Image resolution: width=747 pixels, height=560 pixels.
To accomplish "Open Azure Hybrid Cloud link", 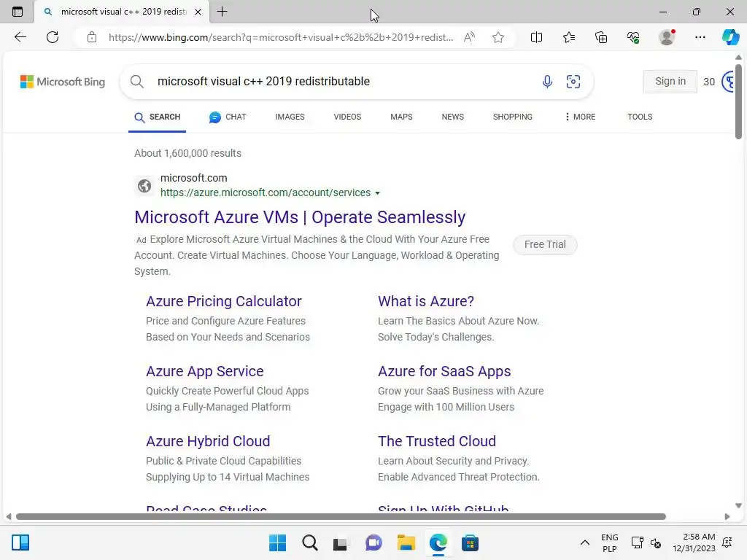I will pos(208,441).
